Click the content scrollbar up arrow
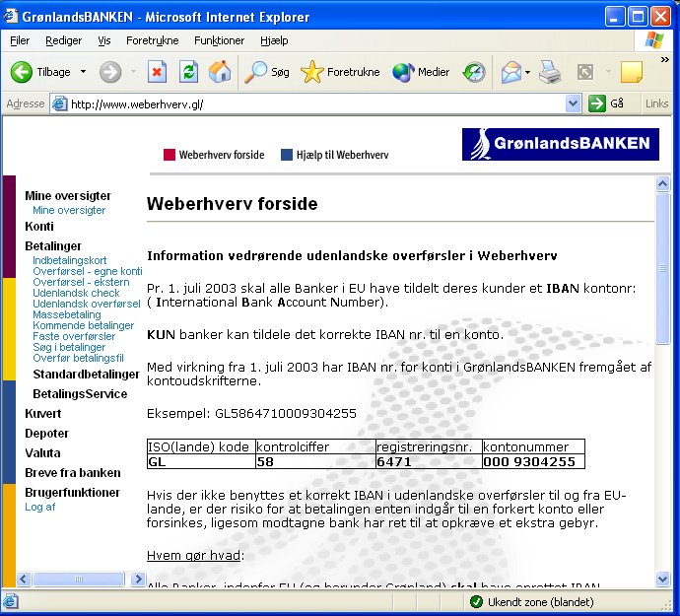Viewport: 680px width, 616px height. [x=662, y=184]
